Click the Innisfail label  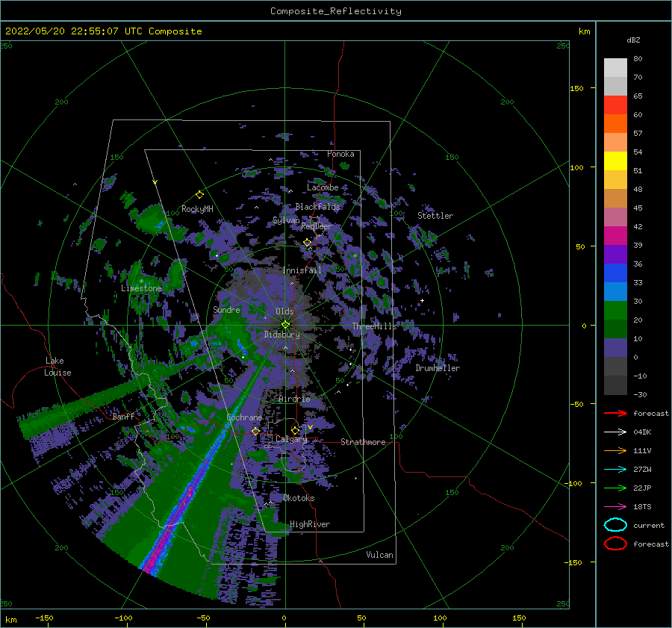click(x=302, y=270)
